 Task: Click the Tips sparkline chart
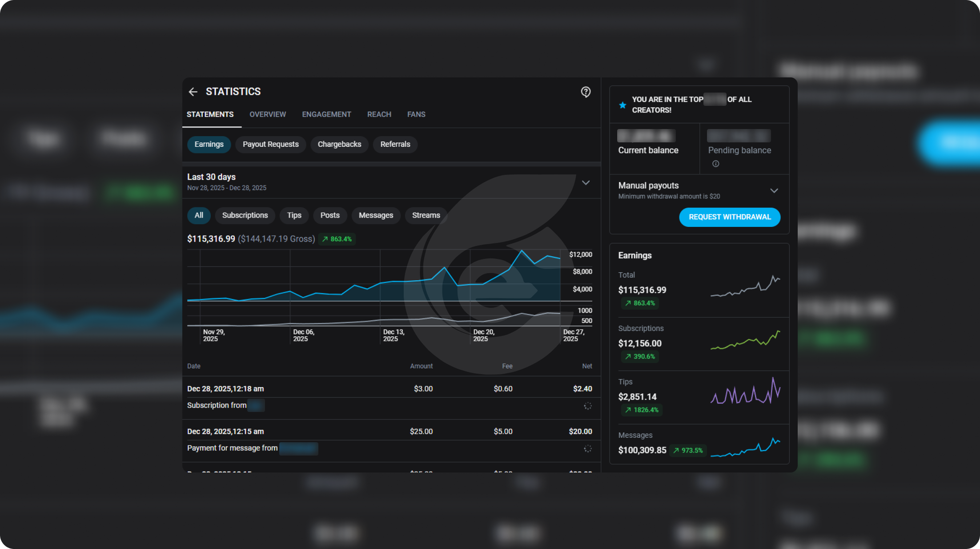click(745, 392)
